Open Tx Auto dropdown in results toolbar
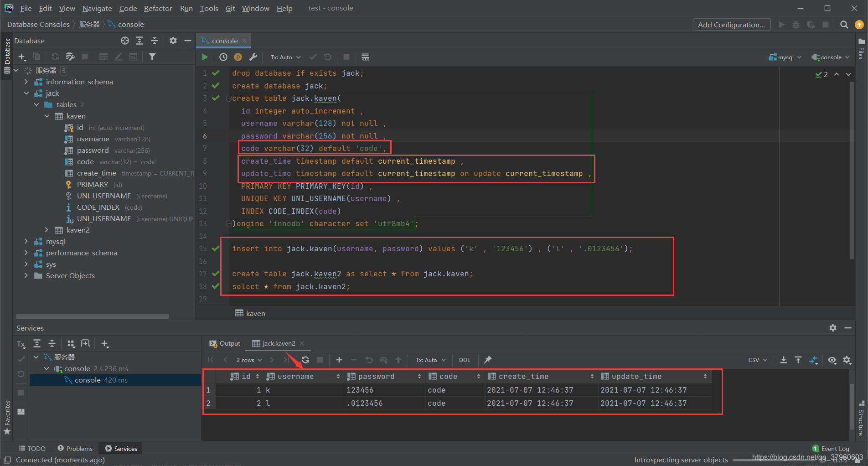 click(x=430, y=360)
